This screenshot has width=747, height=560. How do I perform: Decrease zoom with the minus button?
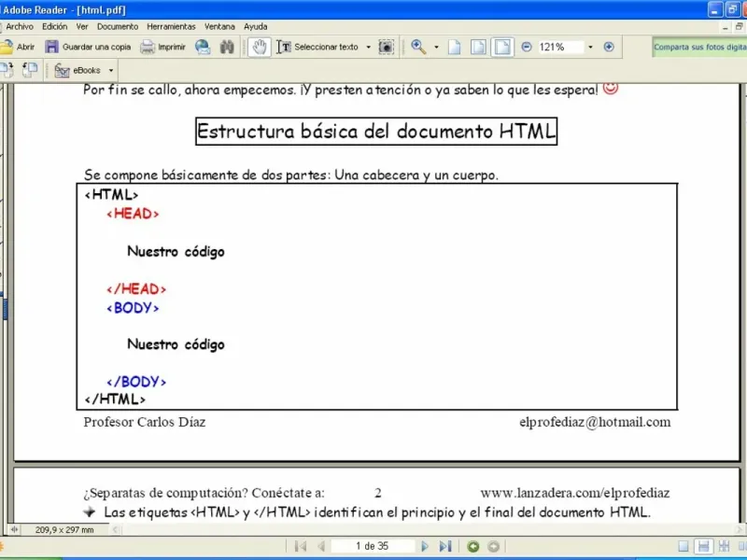[527, 47]
